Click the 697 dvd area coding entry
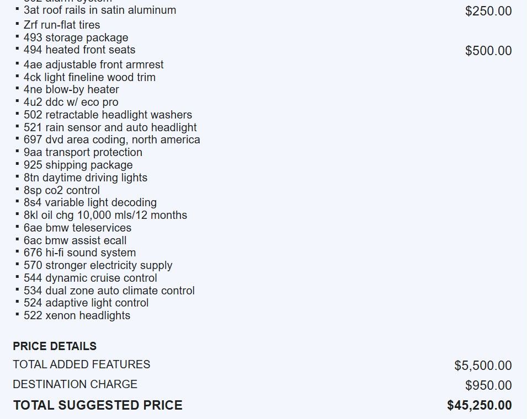This screenshot has width=532, height=419. [x=111, y=139]
